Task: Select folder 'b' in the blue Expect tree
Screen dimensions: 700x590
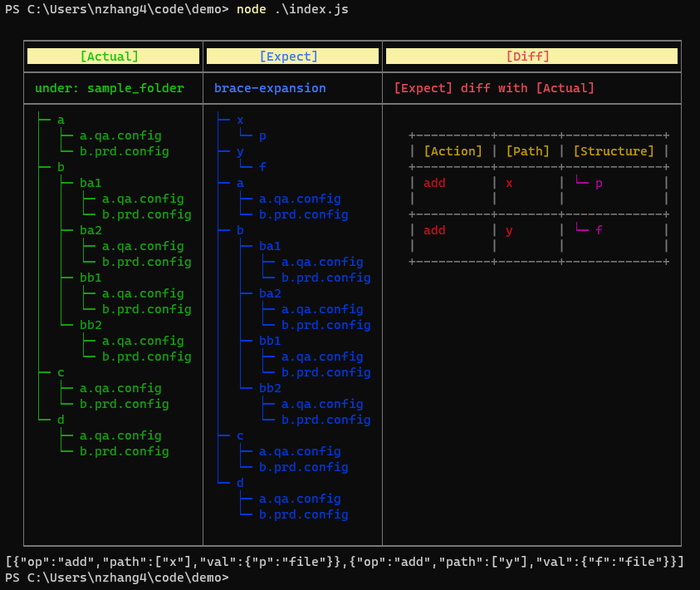Action: tap(240, 230)
